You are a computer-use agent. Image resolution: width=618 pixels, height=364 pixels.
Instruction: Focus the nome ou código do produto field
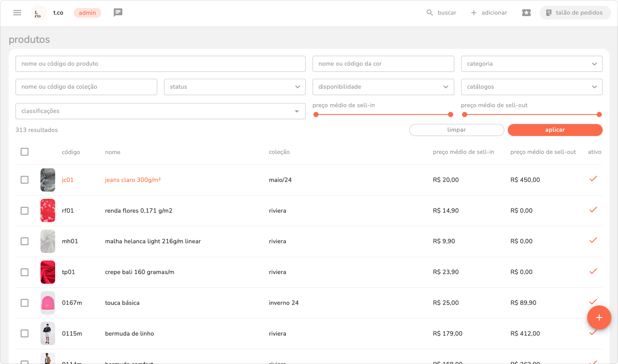160,64
